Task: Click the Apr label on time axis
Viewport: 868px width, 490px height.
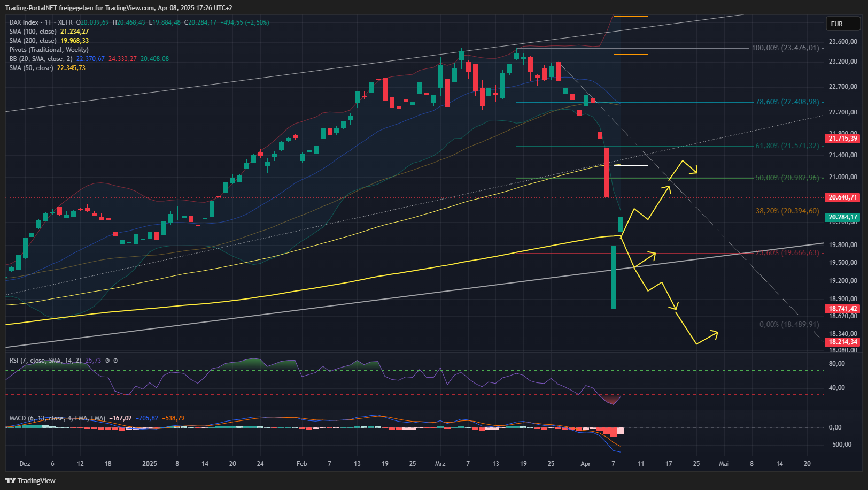Action: 586,464
